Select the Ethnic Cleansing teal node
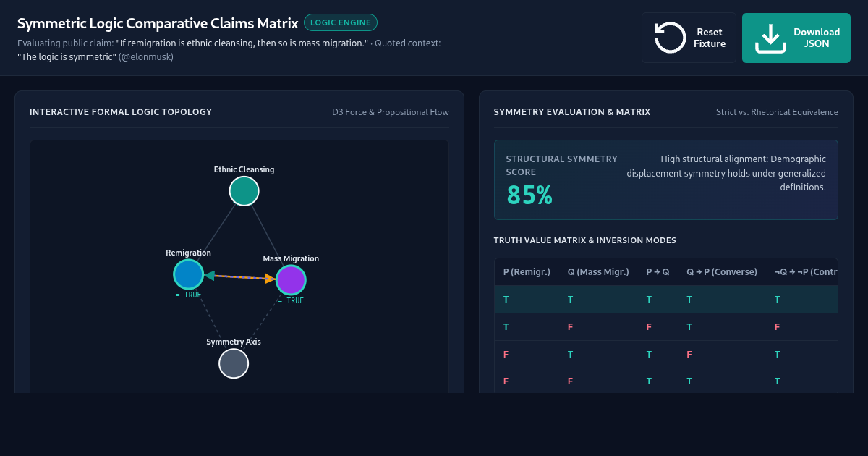 pos(244,191)
